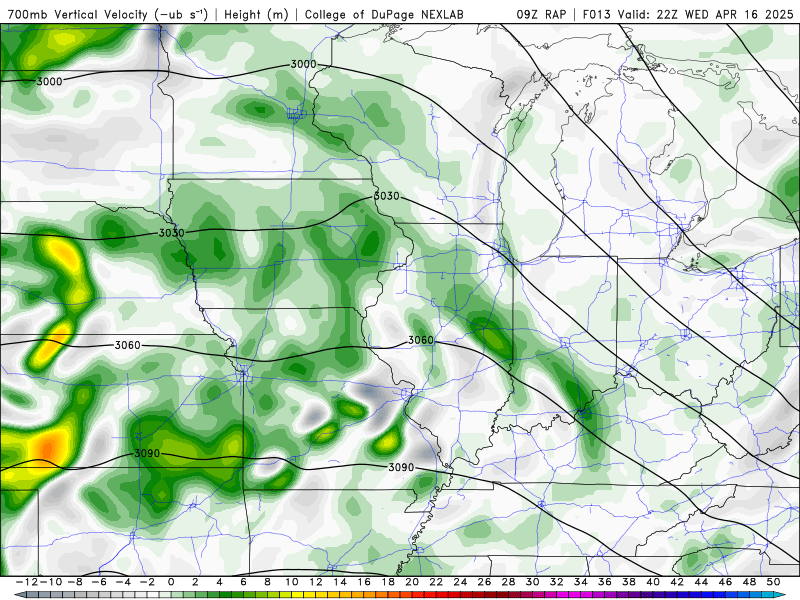
Task: Click the 2 value on the color scale
Action: click(195, 582)
